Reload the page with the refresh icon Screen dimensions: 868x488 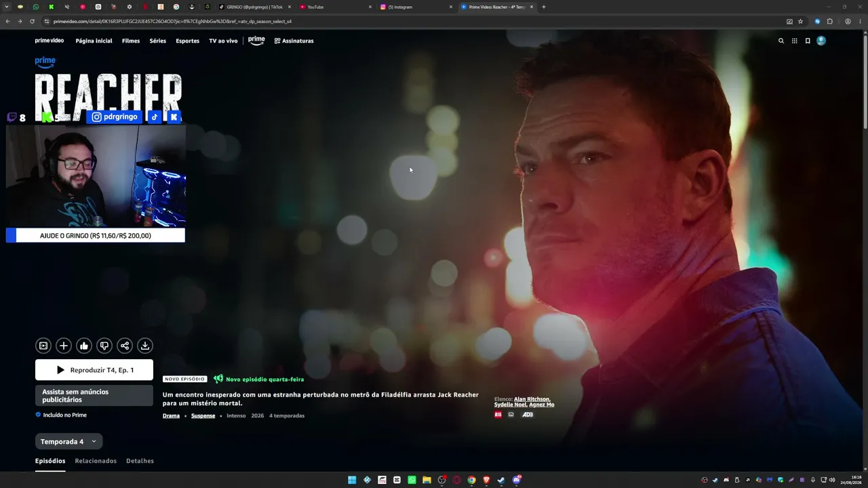tap(32, 21)
